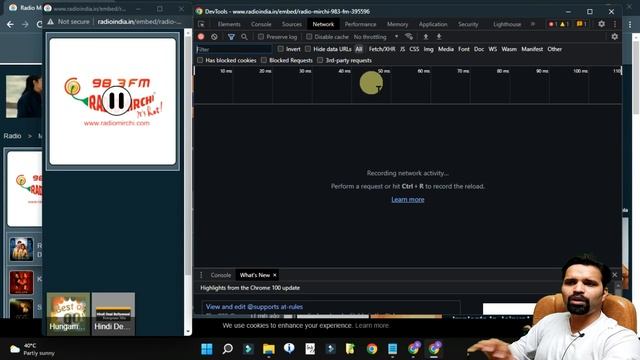Enable Preserve log checkbox
640x360 pixels.
(x=261, y=37)
